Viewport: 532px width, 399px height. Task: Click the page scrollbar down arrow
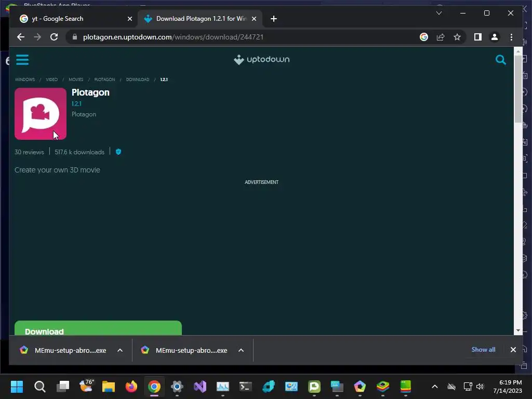518,330
